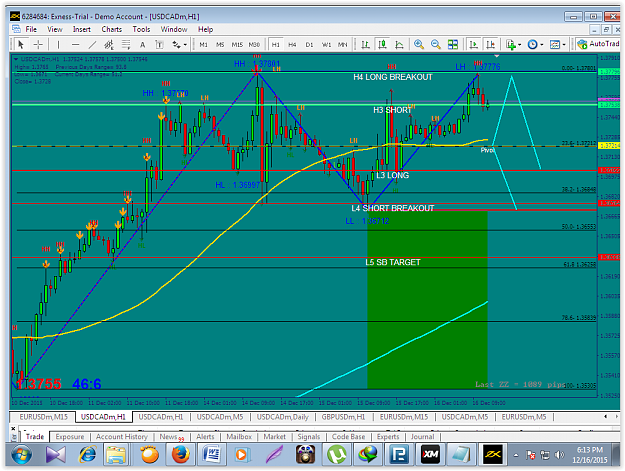The image size is (625, 471).
Task: Open Microsoft Word from the taskbar
Action: [211, 455]
